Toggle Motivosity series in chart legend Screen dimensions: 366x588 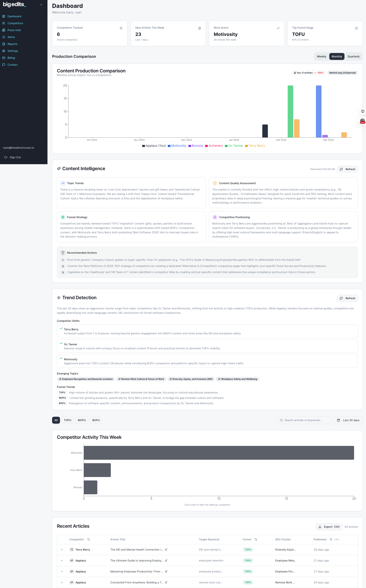[177, 146]
